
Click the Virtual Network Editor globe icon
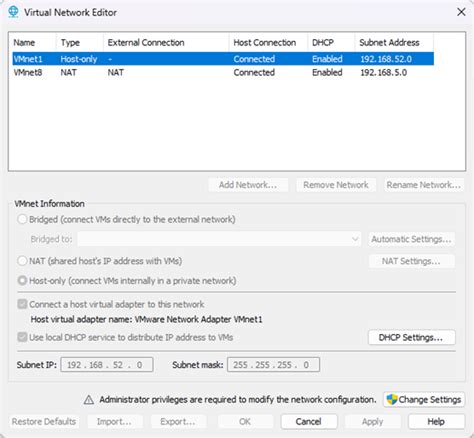point(13,12)
